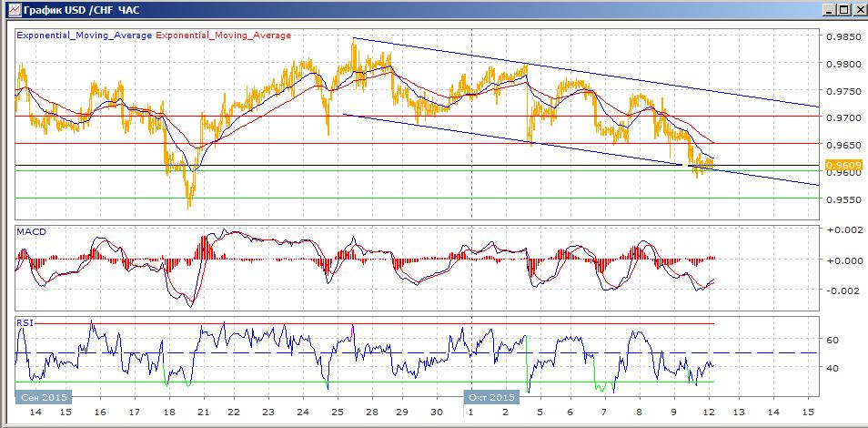
Task: Click the 60 RSI scale label
Action: [832, 340]
